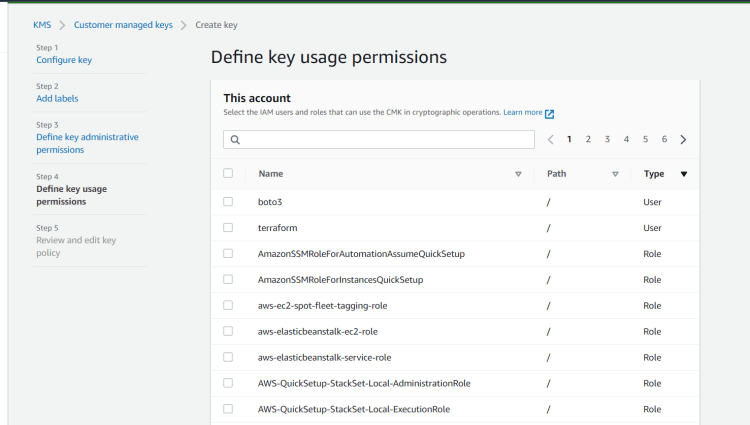750x425 pixels.
Task: Toggle the select-all header checkbox
Action: coord(228,173)
